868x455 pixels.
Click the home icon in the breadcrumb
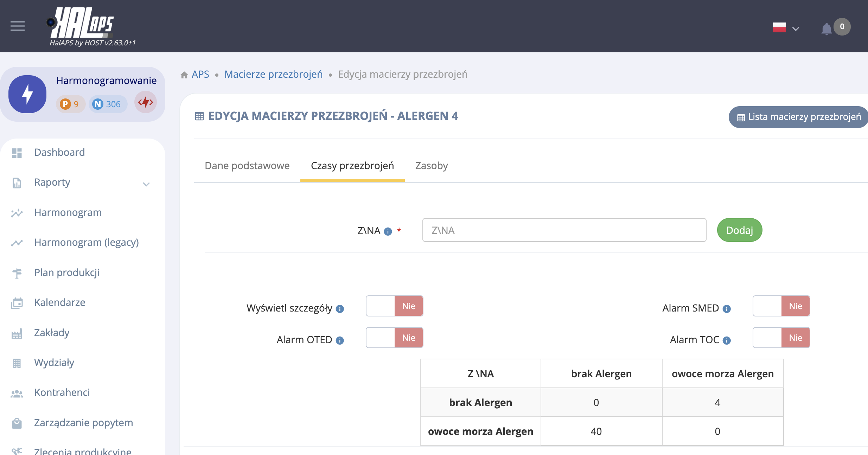(x=184, y=75)
